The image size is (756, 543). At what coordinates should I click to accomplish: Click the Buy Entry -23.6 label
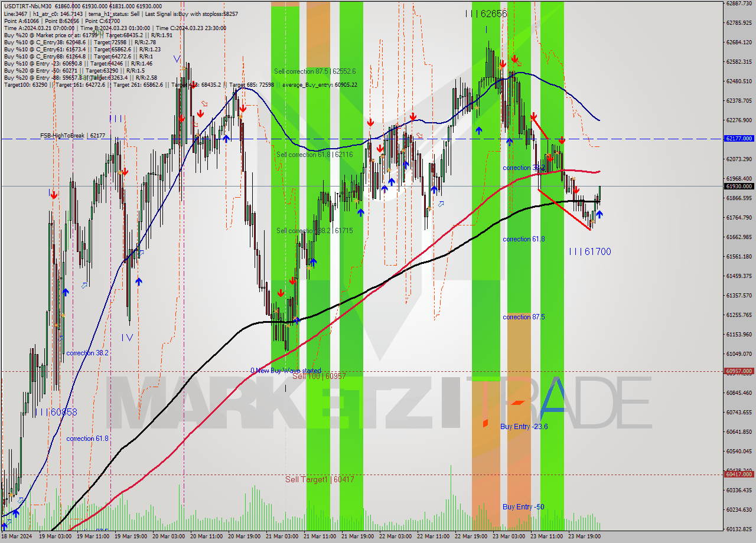pos(524,426)
